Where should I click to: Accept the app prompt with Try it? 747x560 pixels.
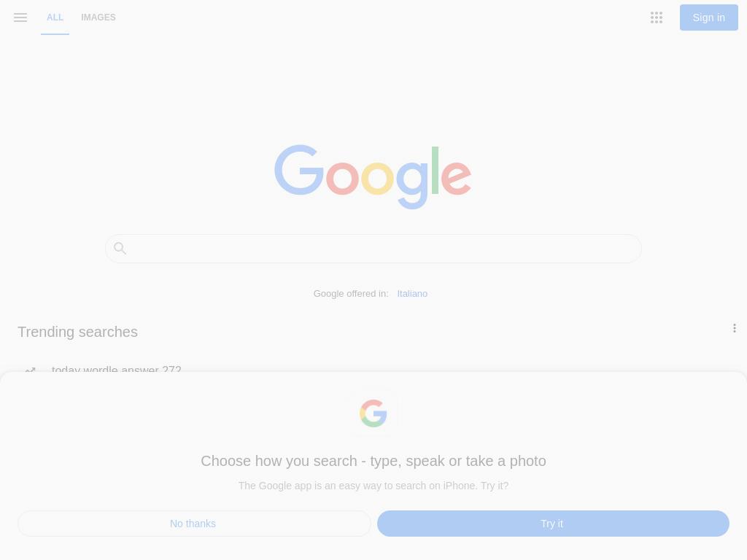pos(553,524)
